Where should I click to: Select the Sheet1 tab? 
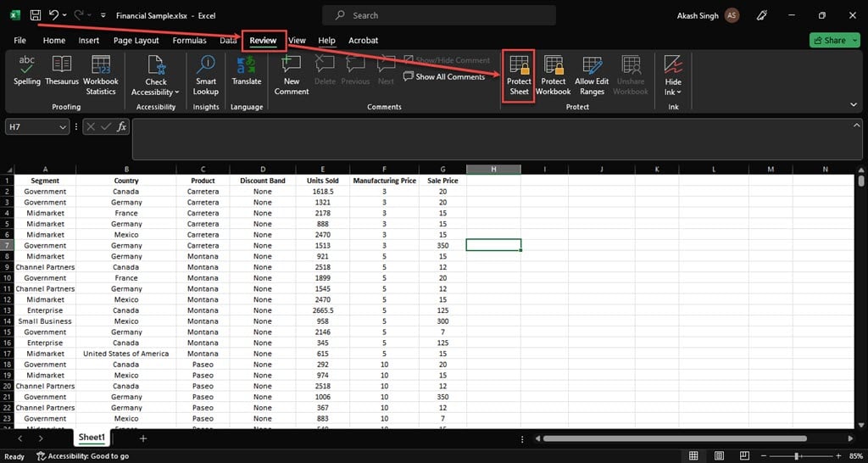(92, 438)
